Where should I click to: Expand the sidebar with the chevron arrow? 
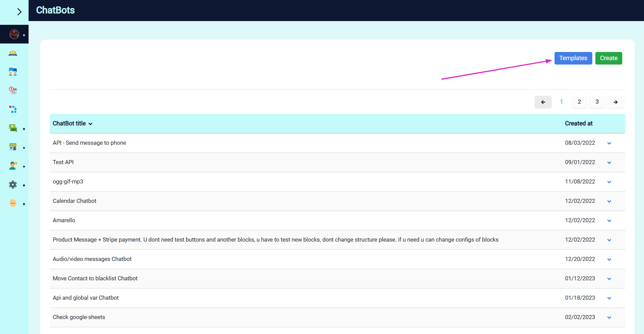(19, 12)
